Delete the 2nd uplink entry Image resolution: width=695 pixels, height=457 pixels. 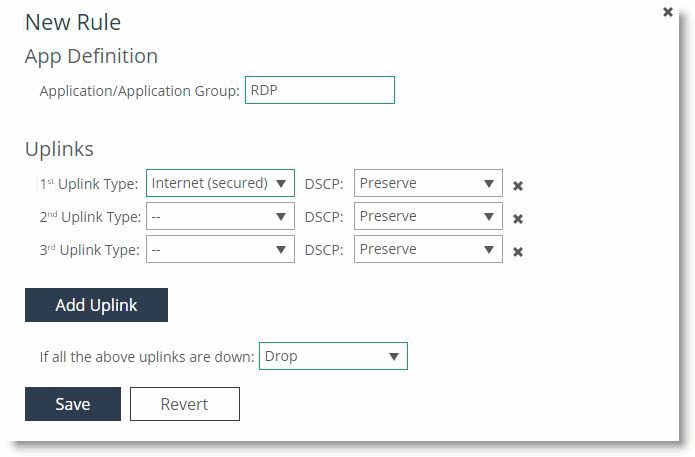coord(518,219)
